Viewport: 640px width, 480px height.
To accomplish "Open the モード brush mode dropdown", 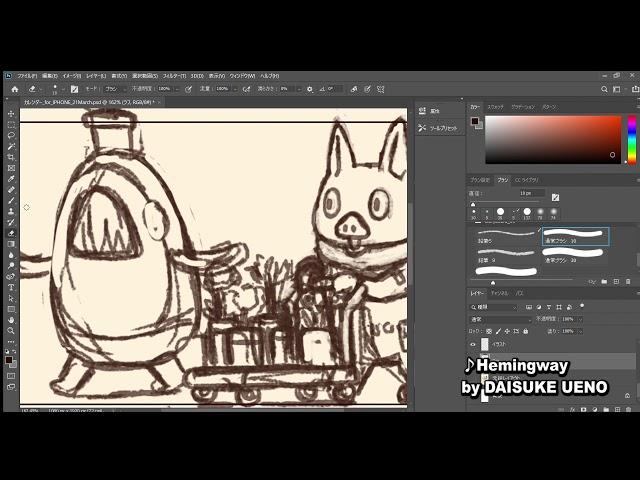I will tap(111, 89).
